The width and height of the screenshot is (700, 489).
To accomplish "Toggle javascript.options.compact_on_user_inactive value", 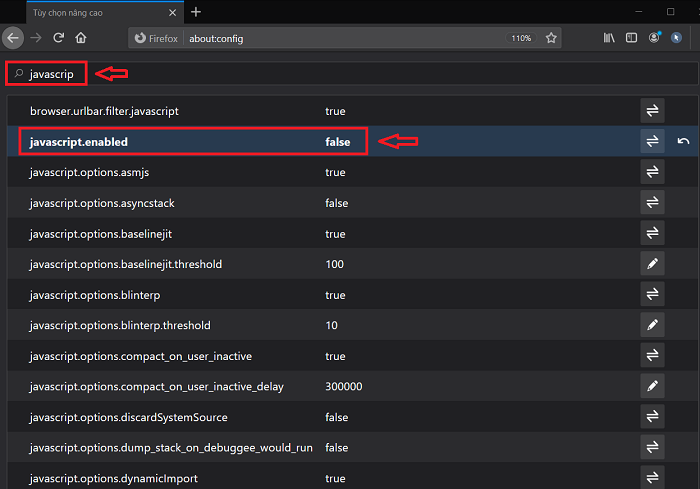I will [652, 355].
